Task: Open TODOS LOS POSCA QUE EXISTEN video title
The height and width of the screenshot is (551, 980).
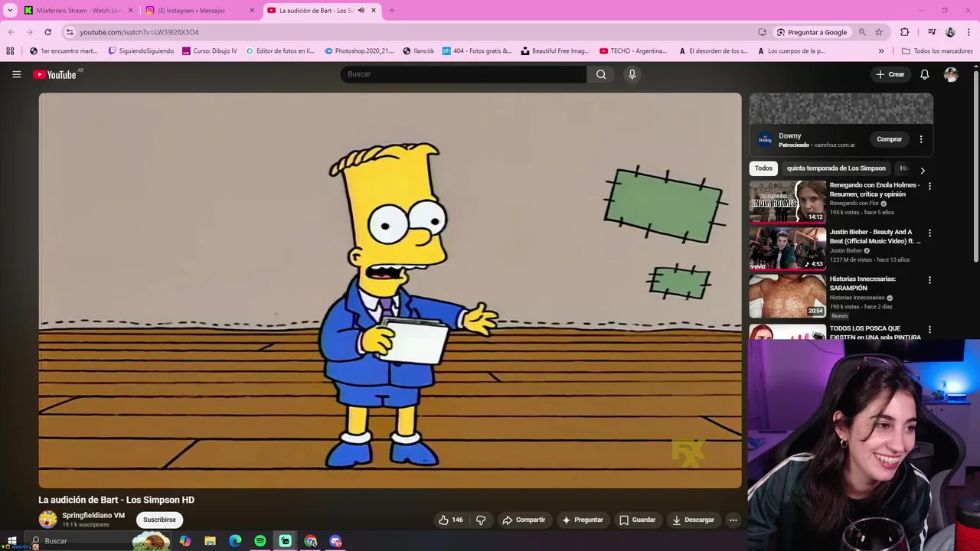Action: coord(875,332)
